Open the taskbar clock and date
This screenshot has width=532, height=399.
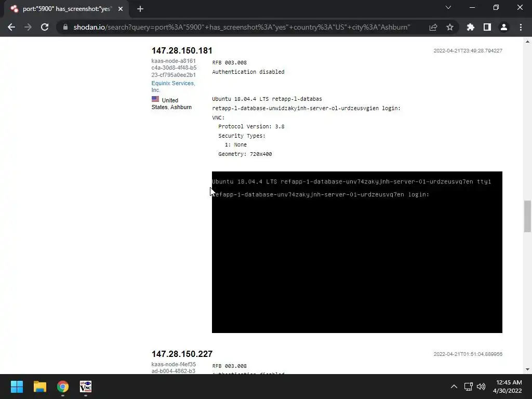click(508, 387)
